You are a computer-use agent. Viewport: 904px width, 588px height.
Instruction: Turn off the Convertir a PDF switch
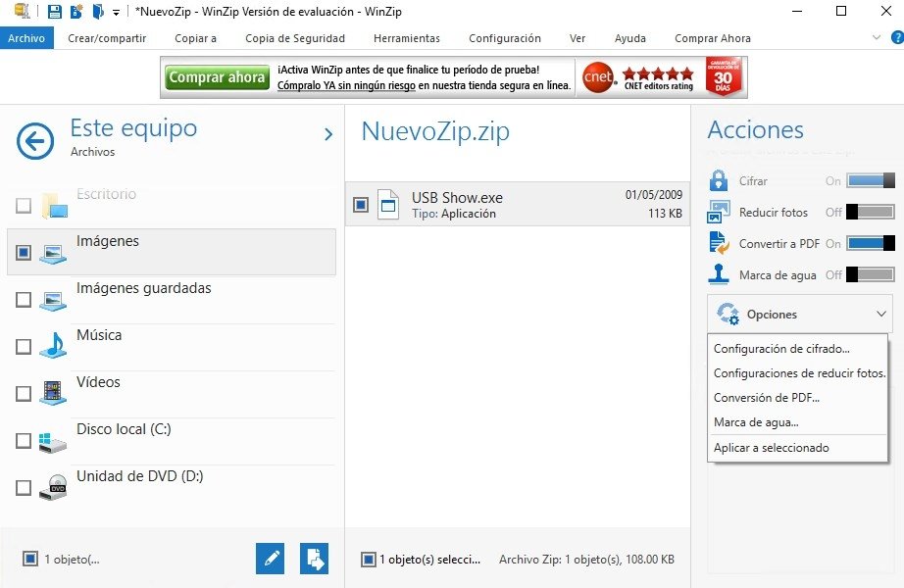[x=871, y=243]
